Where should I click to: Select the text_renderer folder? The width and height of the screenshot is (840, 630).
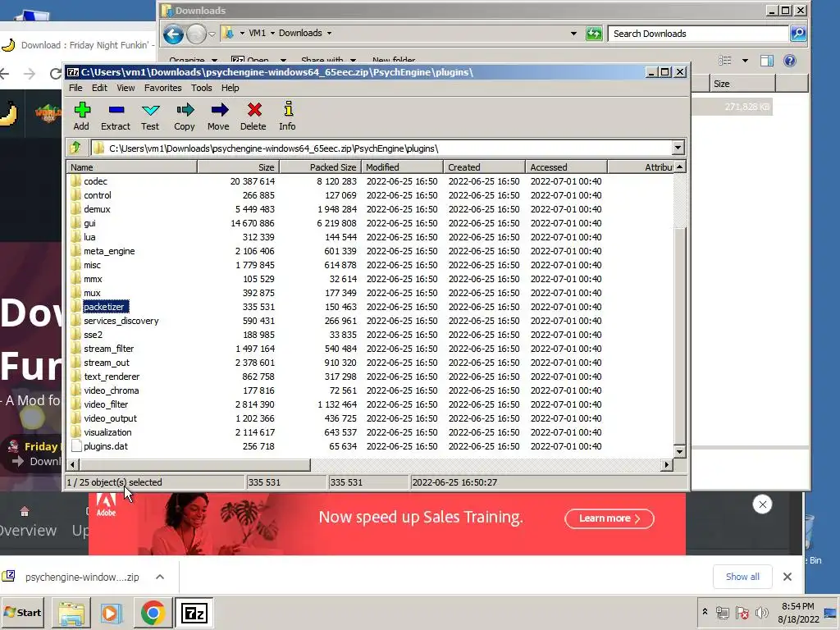[x=112, y=376]
